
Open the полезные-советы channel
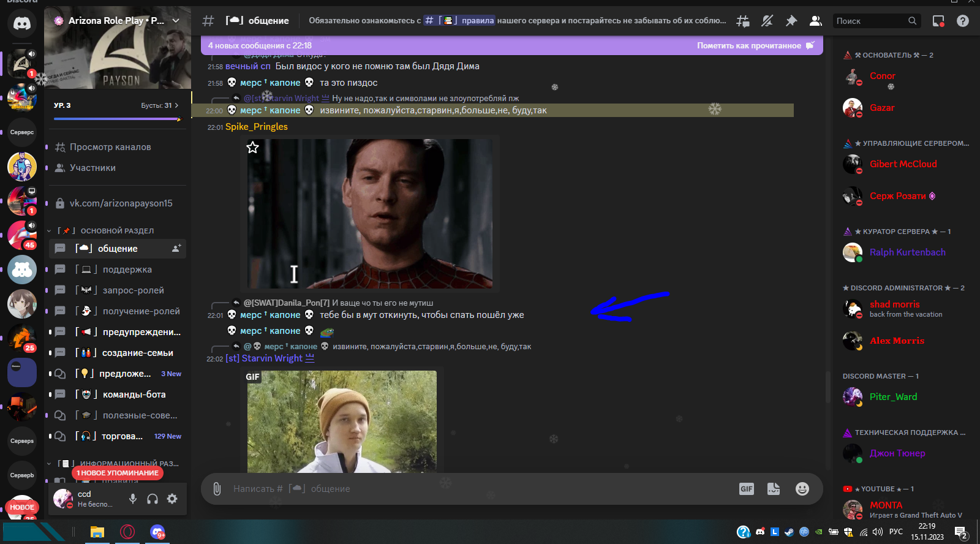[x=116, y=415]
